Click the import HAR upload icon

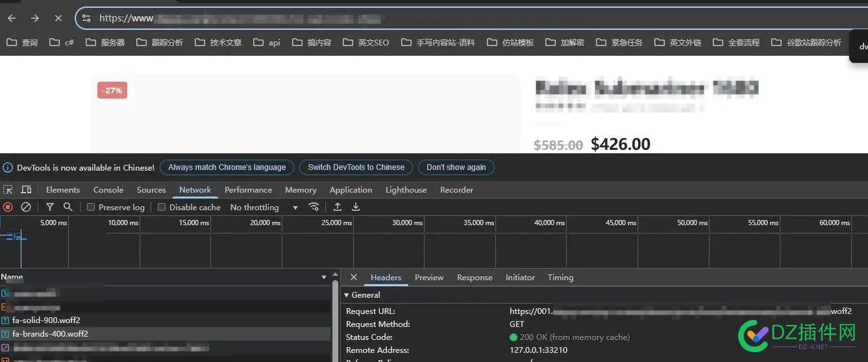pyautogui.click(x=338, y=207)
